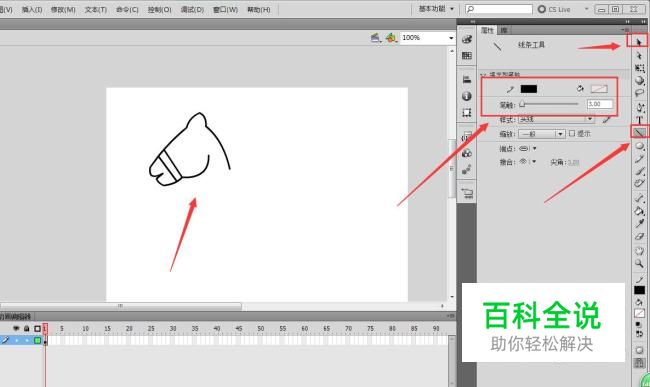
Task: Select the Deco tool
Action: click(x=640, y=183)
